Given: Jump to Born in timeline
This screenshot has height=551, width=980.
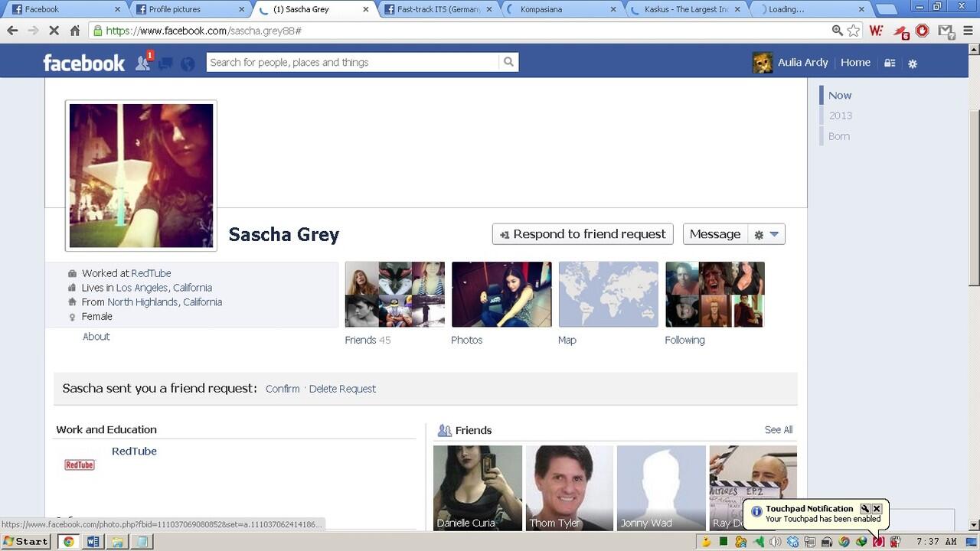Looking at the screenshot, I should (x=839, y=136).
